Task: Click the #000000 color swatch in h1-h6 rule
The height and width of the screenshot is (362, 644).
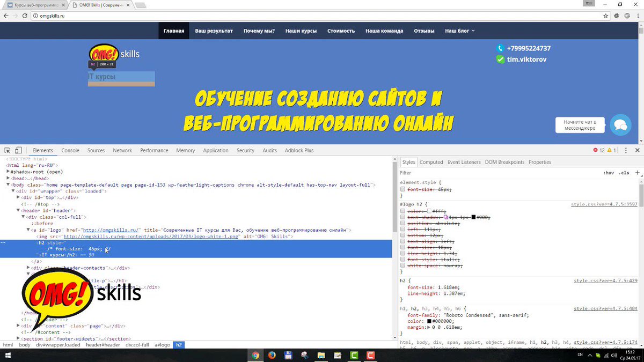Action: (x=429, y=321)
